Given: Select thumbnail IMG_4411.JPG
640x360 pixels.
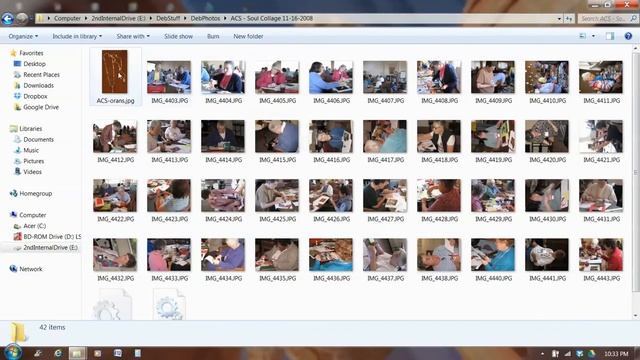Looking at the screenshot, I should 601,77.
